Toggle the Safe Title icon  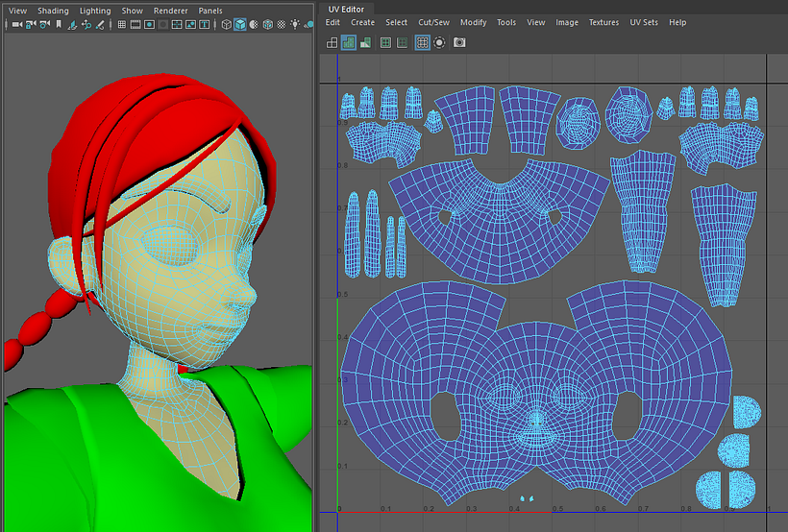coord(204,24)
